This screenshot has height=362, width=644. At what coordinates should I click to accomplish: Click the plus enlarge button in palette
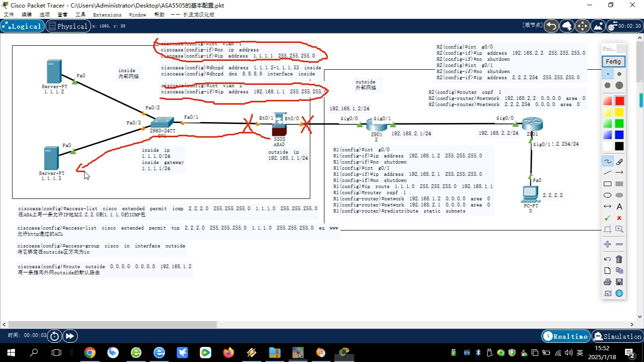608,244
